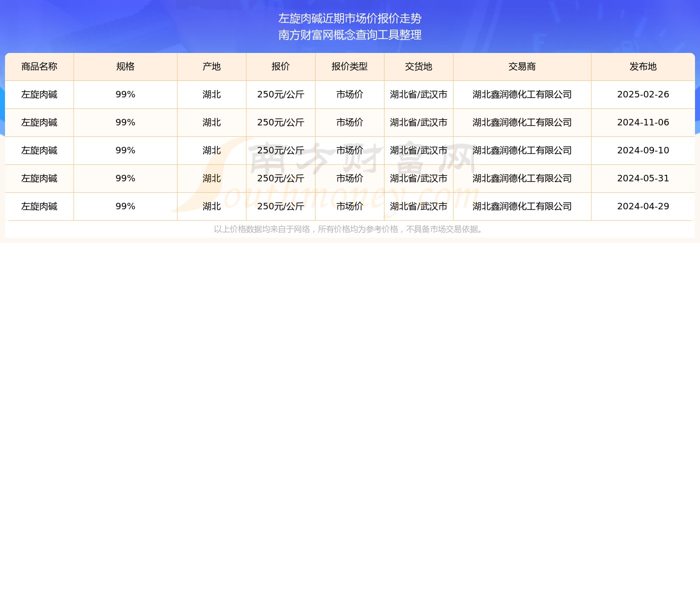
Task: Click 左旋肉碱 in the 2024-04-29 row
Action: (39, 206)
